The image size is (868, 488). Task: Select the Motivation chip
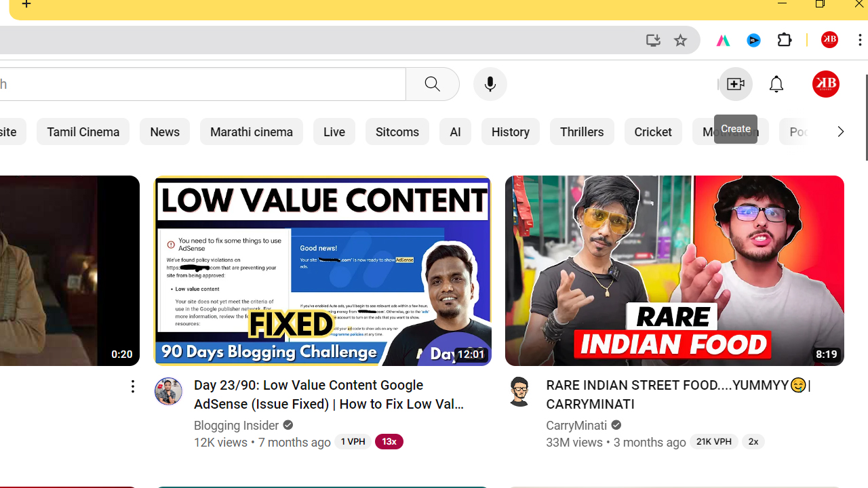coord(730,131)
